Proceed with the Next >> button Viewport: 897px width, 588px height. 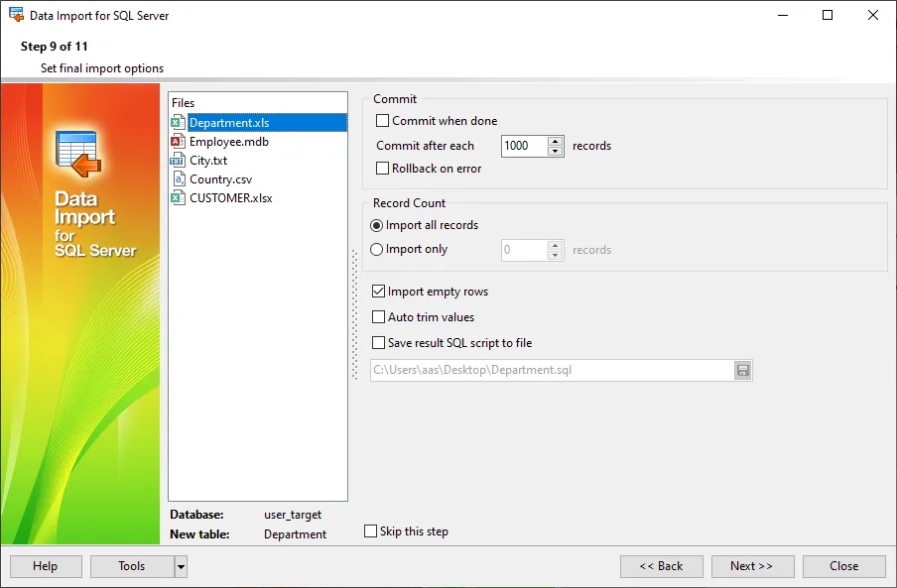[752, 566]
